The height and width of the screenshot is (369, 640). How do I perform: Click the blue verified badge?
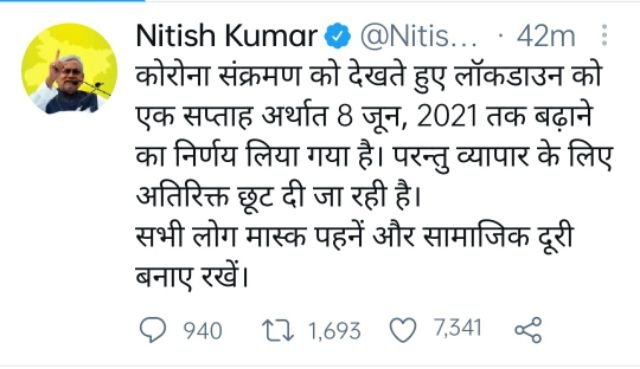(x=338, y=36)
